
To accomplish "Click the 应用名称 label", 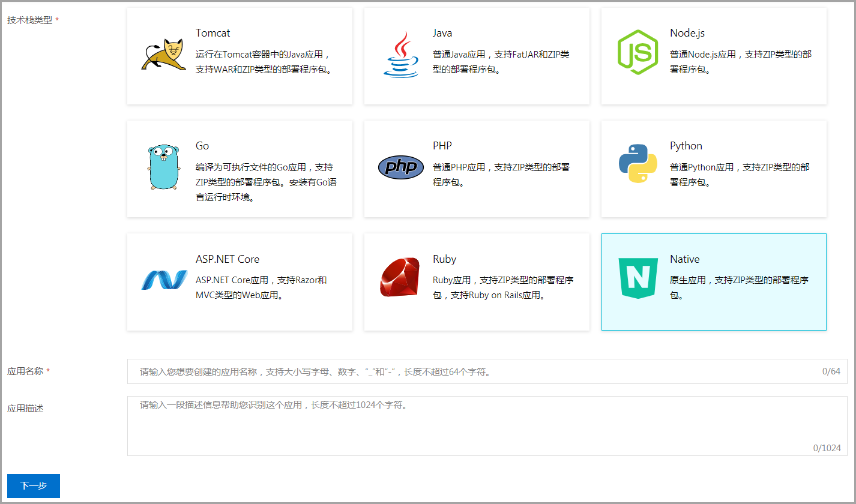I will coord(25,371).
